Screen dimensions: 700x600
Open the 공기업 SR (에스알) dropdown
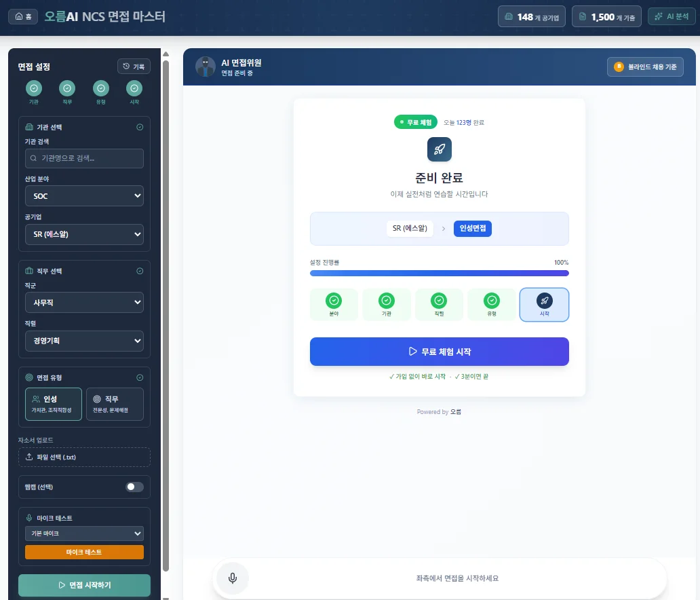coord(84,234)
